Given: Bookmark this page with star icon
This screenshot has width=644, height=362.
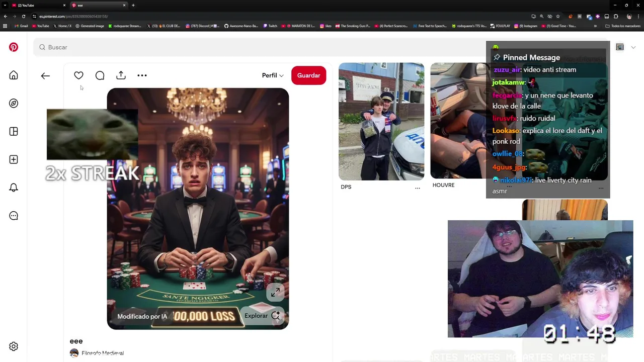Looking at the screenshot, I should [558, 16].
